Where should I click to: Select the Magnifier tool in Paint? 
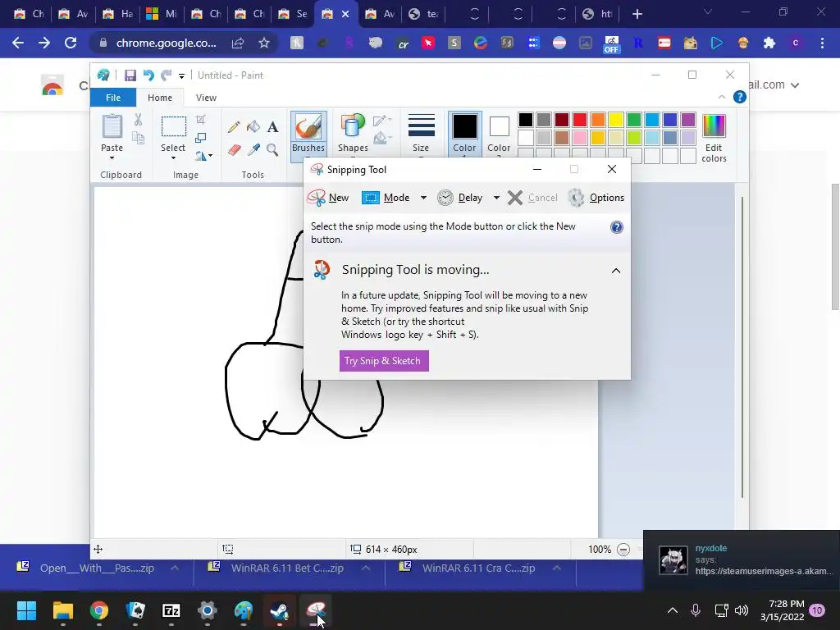point(272,150)
